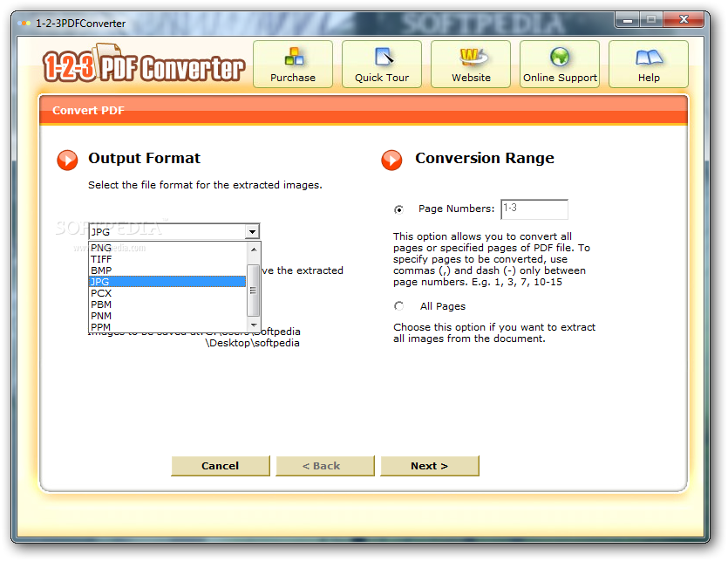
Task: Open Online Support
Action: [x=560, y=65]
